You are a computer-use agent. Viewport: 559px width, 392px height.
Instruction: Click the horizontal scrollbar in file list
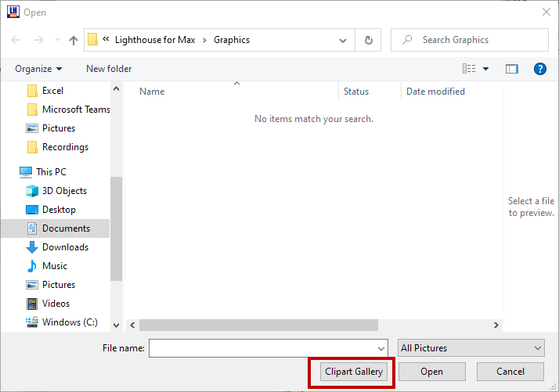pyautogui.click(x=258, y=325)
